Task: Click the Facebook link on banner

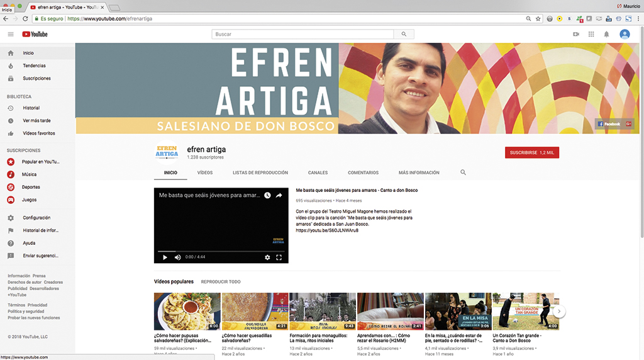Action: tap(609, 124)
